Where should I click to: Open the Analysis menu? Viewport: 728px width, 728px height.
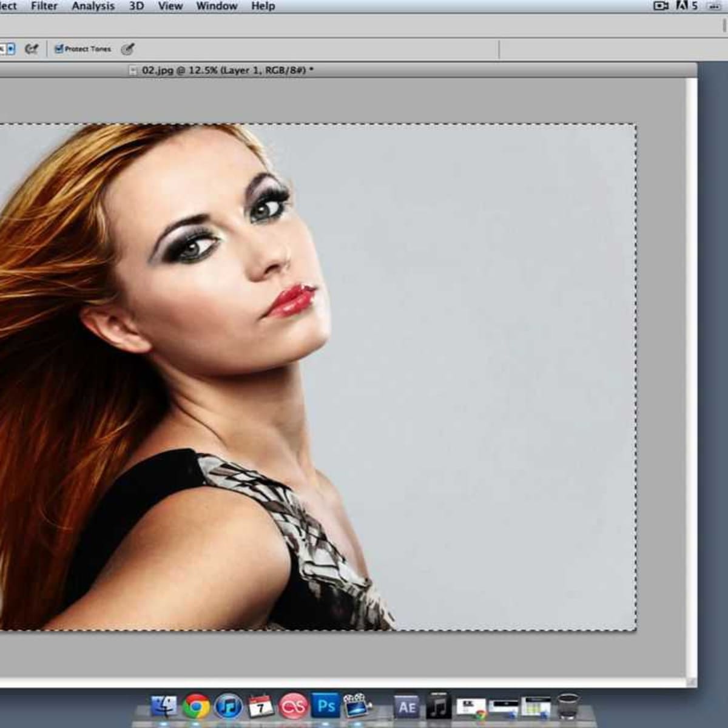tap(93, 6)
